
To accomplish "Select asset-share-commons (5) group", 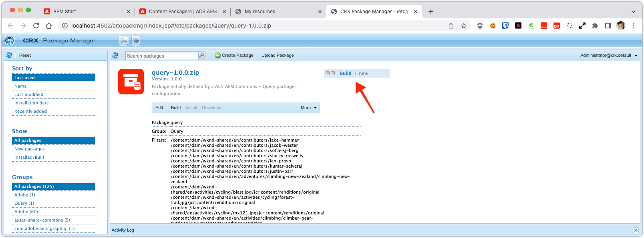I will (54, 220).
